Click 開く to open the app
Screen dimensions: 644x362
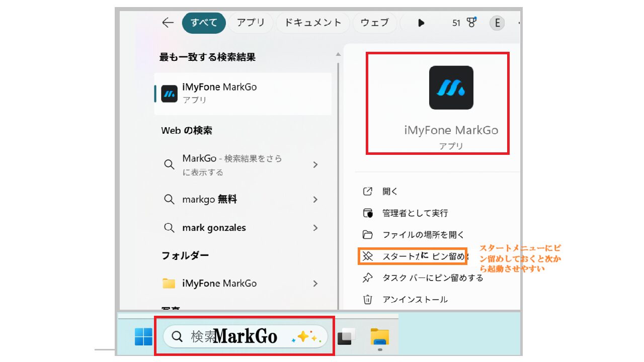click(390, 192)
